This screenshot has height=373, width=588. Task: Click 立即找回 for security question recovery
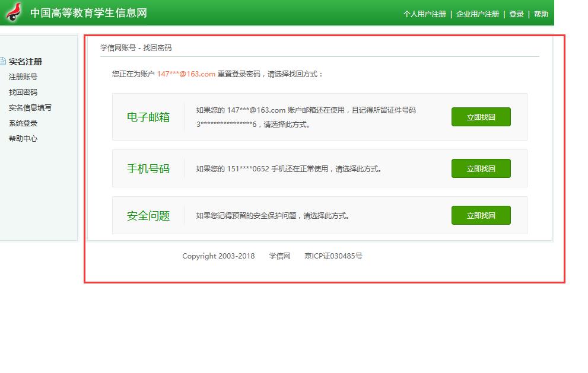point(481,215)
